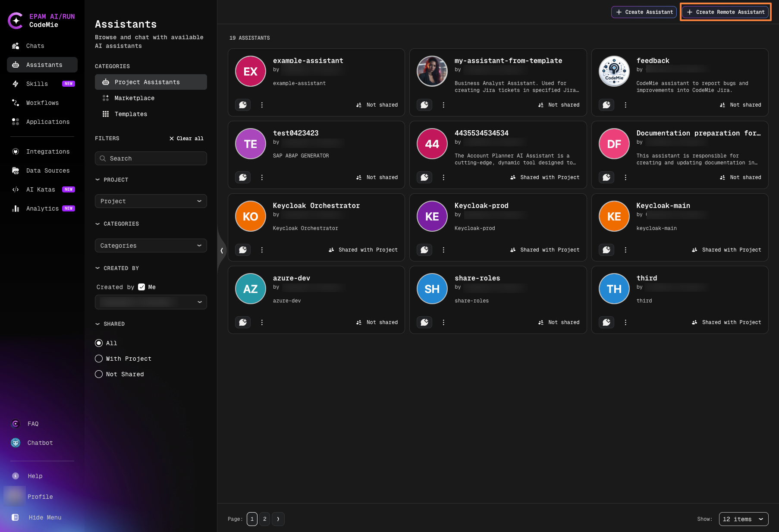Click the Create Remote Assistant button
779x532 pixels.
725,12
